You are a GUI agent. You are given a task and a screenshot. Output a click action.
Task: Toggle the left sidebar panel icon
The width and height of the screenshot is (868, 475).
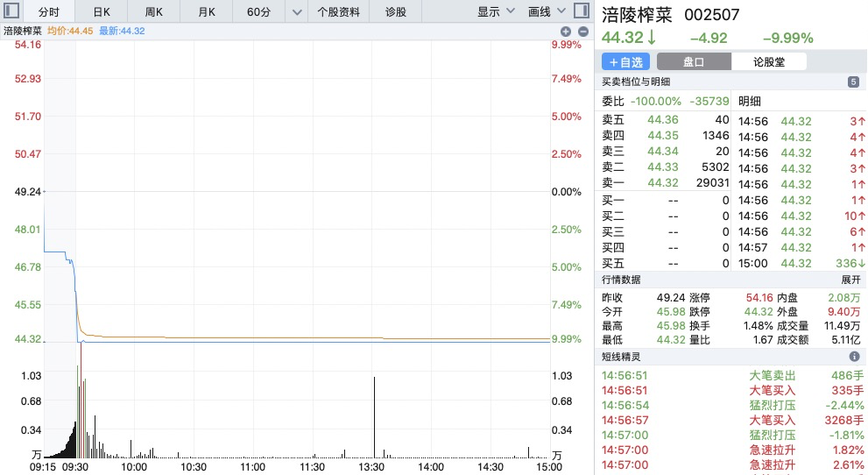[11, 11]
